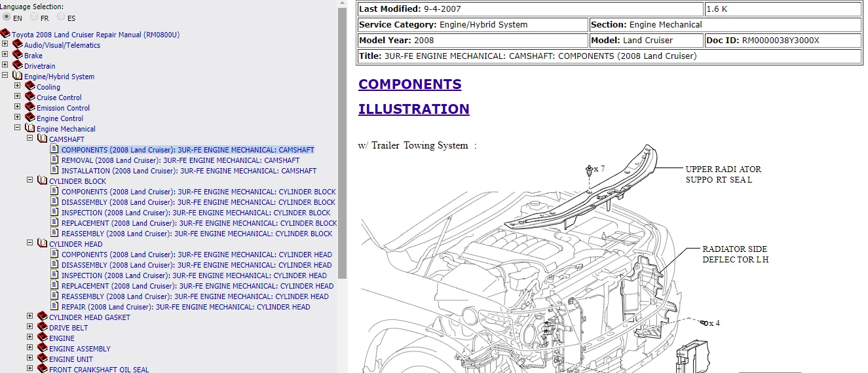Click the CYLINDER HEAD GASKET book icon
Image resolution: width=868 pixels, height=373 pixels.
pos(43,317)
